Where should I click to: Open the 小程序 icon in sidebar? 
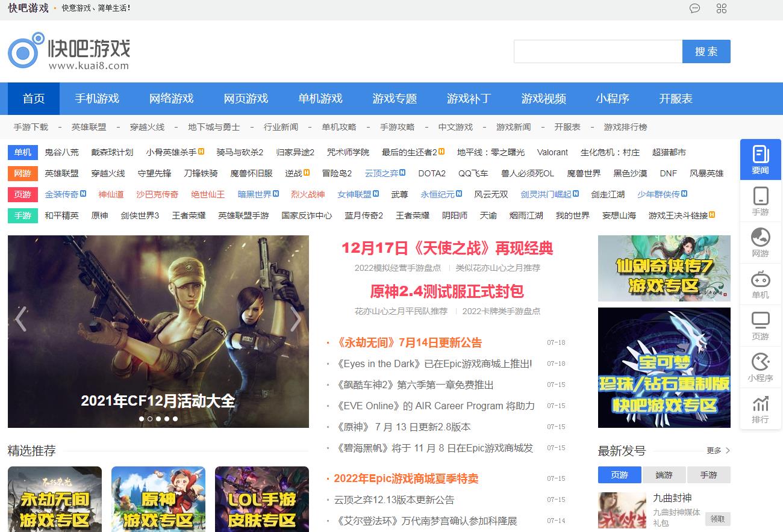click(x=761, y=367)
